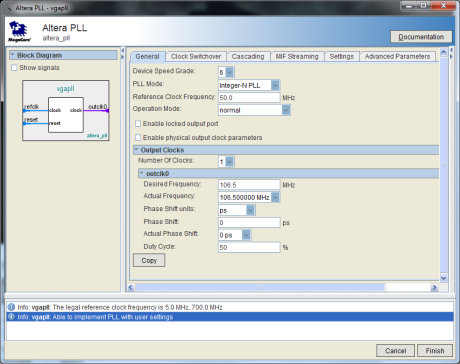Toggle the Show signals checkbox

pyautogui.click(x=14, y=68)
